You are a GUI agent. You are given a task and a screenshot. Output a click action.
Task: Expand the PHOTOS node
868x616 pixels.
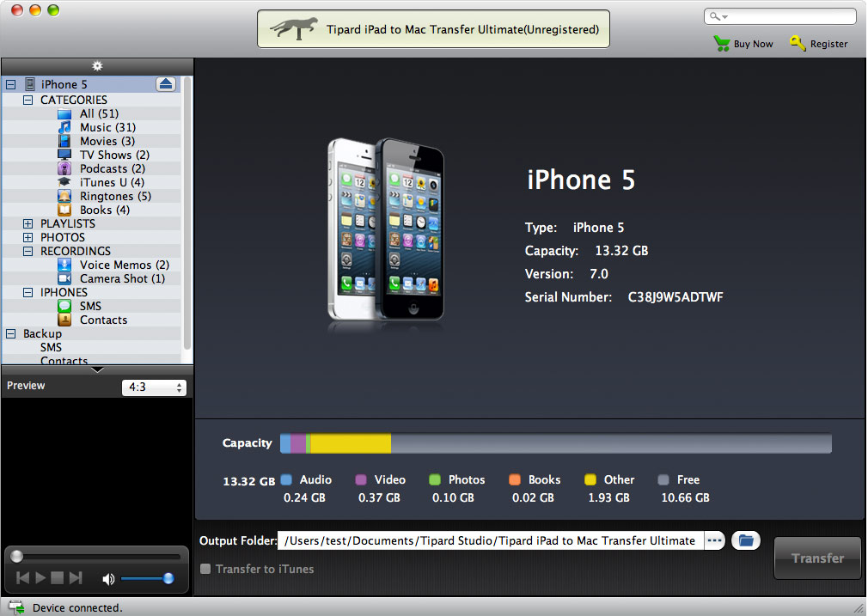click(x=28, y=237)
